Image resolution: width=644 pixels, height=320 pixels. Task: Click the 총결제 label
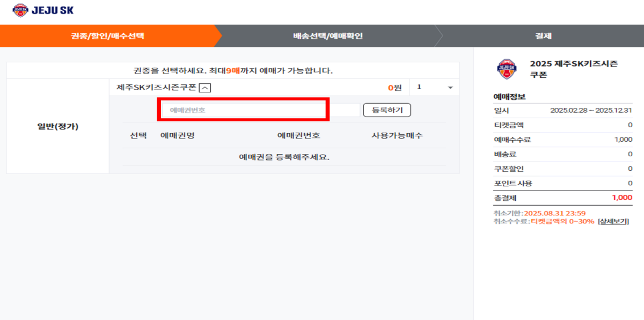[x=504, y=198]
